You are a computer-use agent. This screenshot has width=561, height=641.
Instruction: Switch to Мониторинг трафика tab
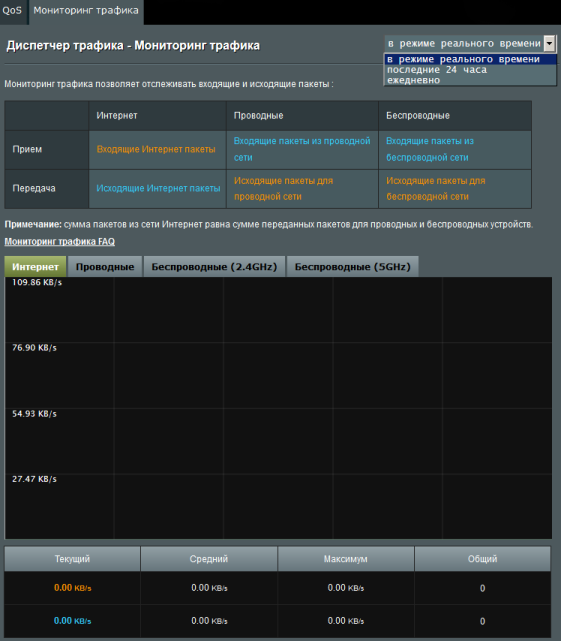[86, 11]
